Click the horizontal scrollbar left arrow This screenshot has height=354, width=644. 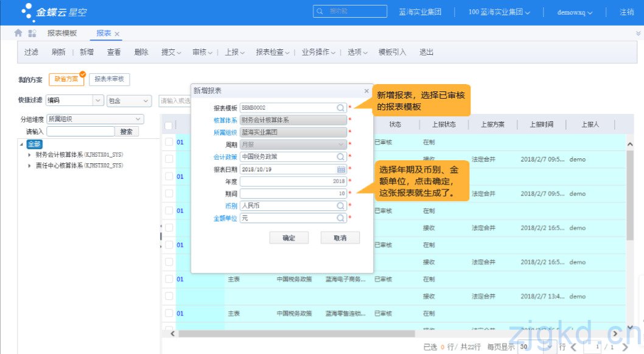coord(172,333)
